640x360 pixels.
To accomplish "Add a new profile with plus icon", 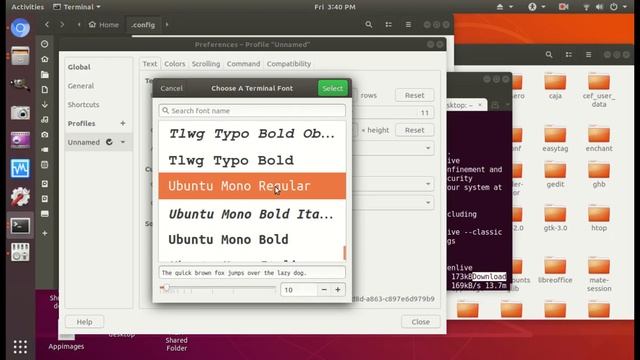I will coord(122,123).
